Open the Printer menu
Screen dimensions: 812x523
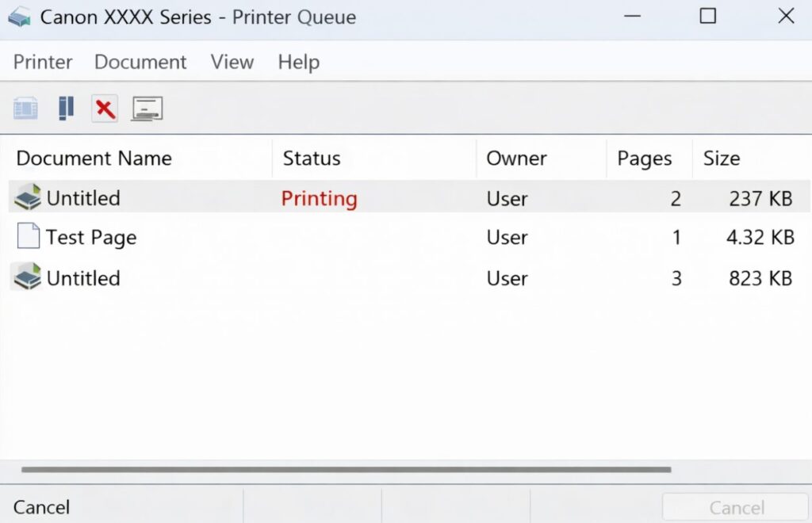tap(42, 62)
